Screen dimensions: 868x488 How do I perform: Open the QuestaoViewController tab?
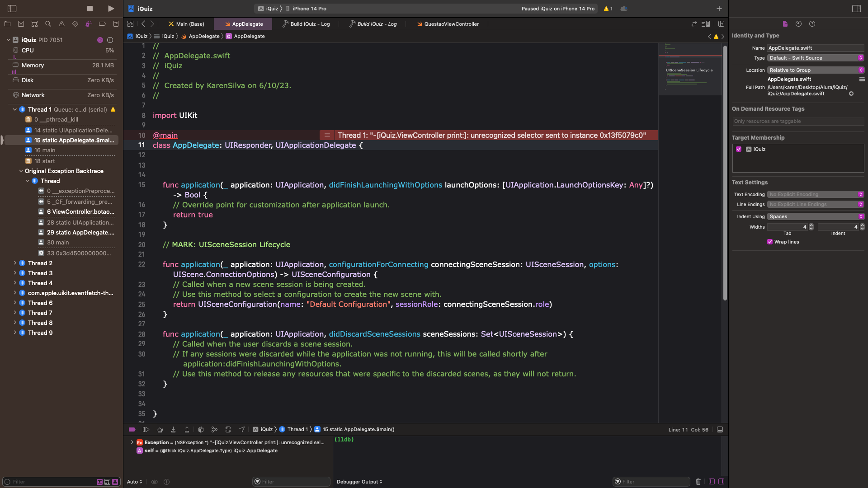[x=452, y=24]
